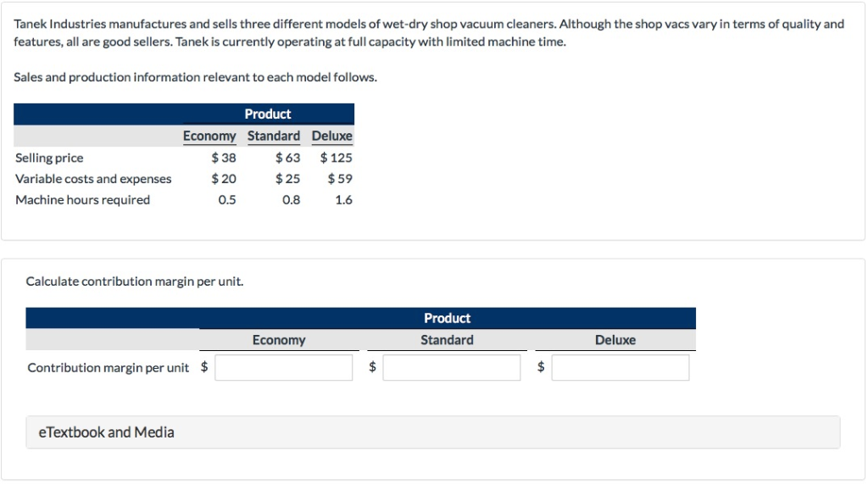Click the Selling price row label
This screenshot has width=868, height=485.
click(49, 158)
